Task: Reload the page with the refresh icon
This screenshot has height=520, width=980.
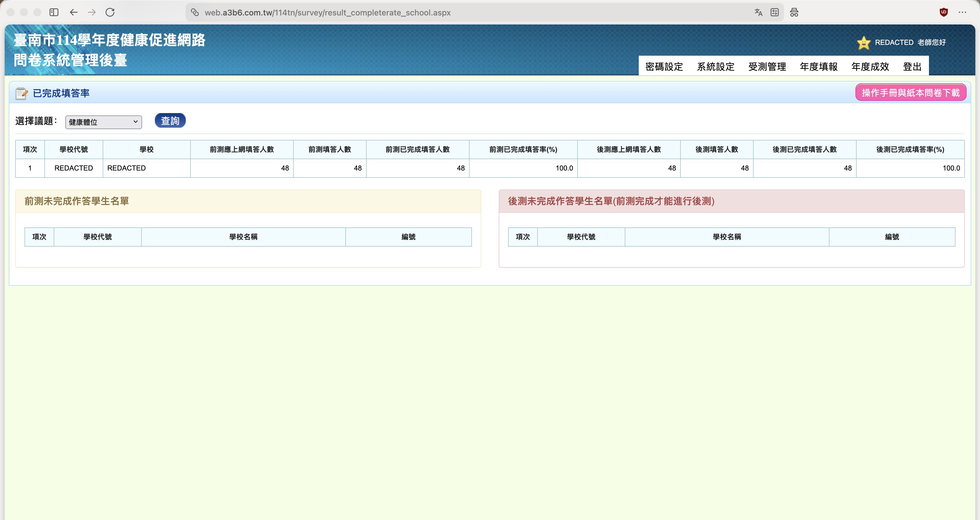Action: (110, 12)
